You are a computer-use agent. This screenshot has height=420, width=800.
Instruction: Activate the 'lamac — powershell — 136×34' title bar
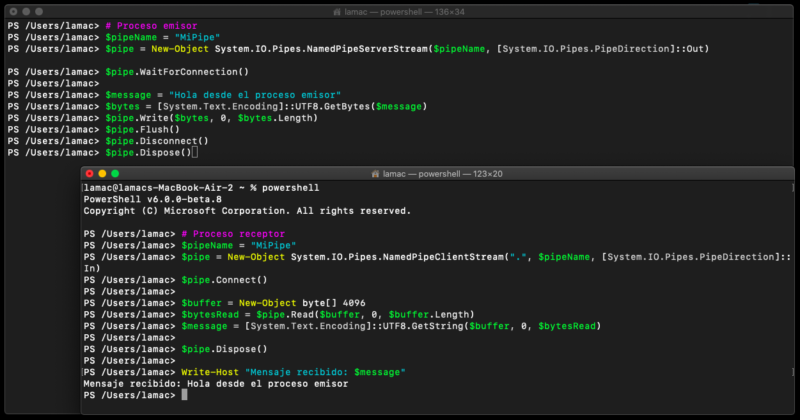tap(405, 12)
